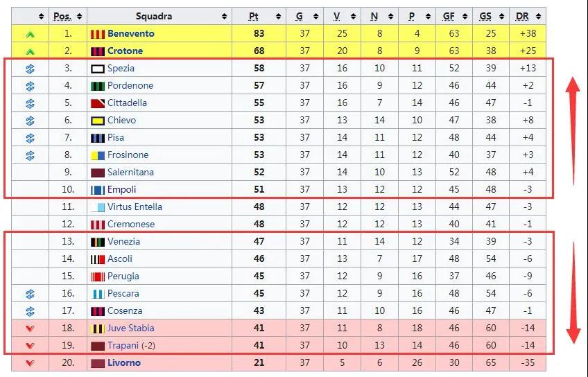Click the Crotone team flag icon
The height and width of the screenshot is (377, 588).
98,51
